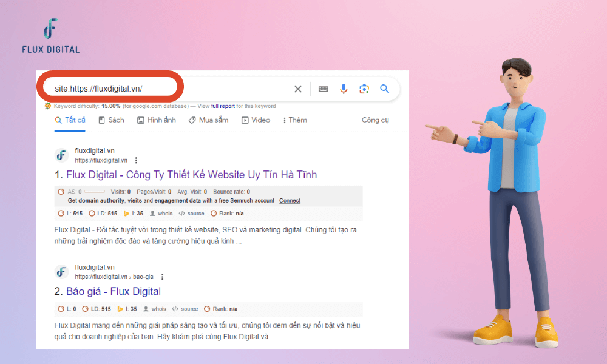Expand the Thêm menu

tap(295, 120)
